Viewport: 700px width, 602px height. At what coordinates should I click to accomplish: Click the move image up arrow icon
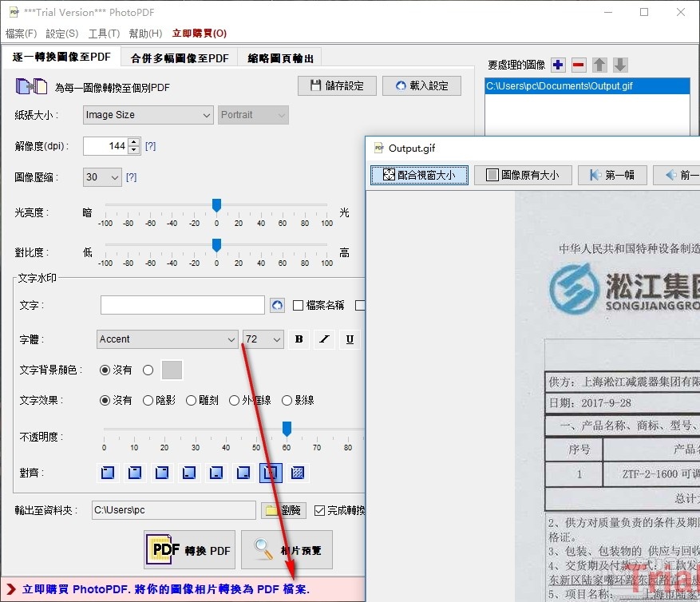tap(599, 65)
